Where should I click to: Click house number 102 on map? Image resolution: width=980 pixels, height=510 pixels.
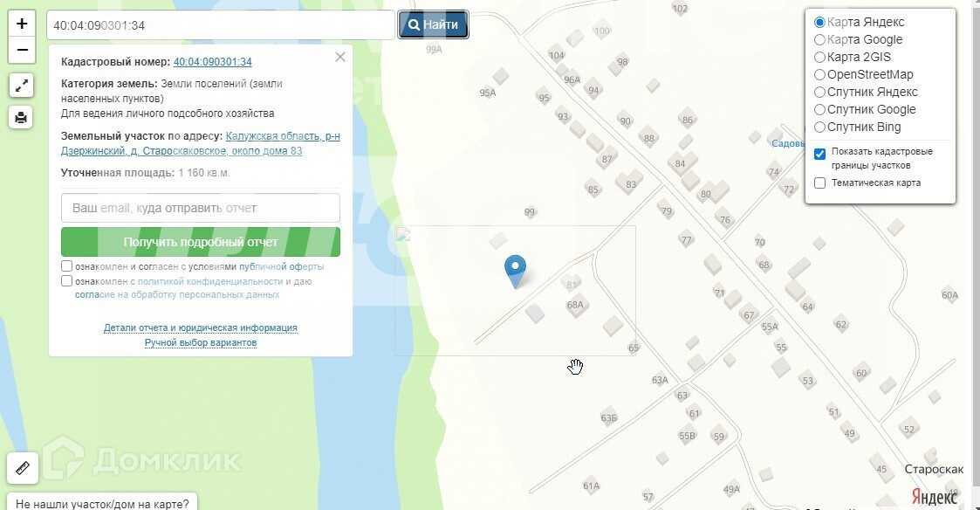point(680,8)
